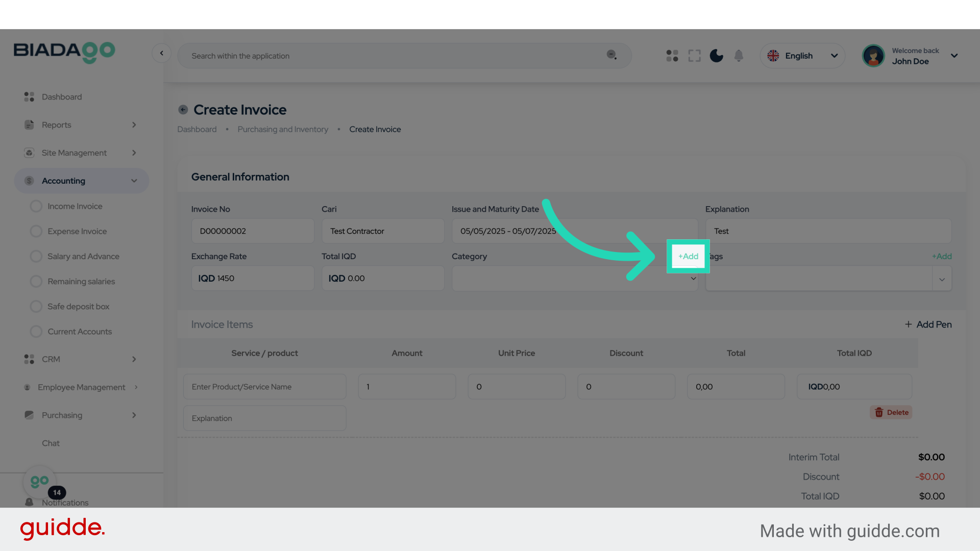Click highlighted +Add for Category
Viewport: 980px width, 551px height.
tap(688, 256)
